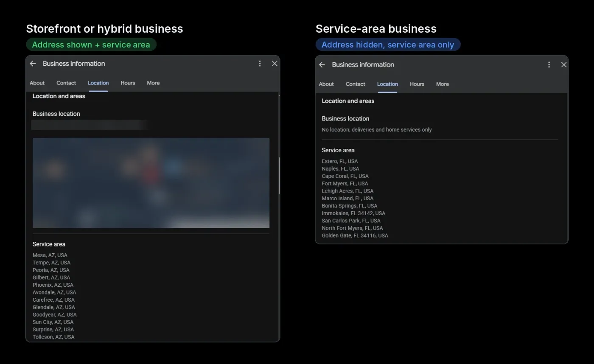Screen dimensions: 594x364
Task: Select 'Cape Coral, FL, USA' entry
Action: pyautogui.click(x=345, y=176)
